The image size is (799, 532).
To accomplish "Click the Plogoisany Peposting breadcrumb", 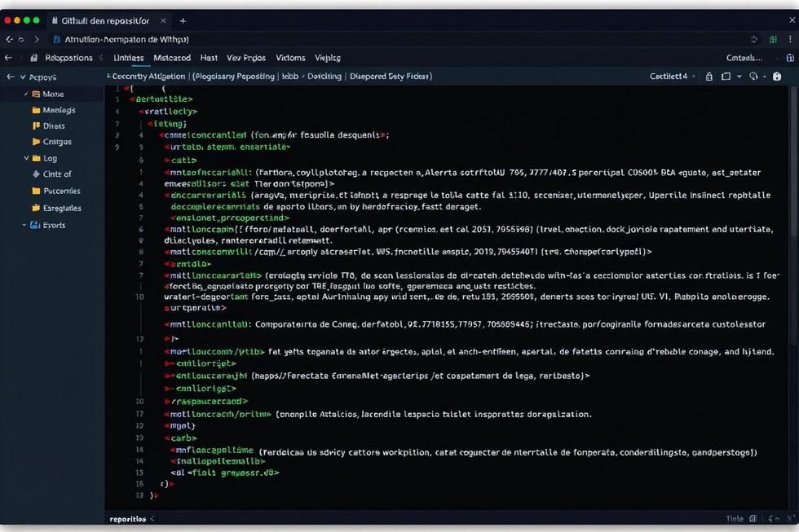I will pyautogui.click(x=233, y=77).
